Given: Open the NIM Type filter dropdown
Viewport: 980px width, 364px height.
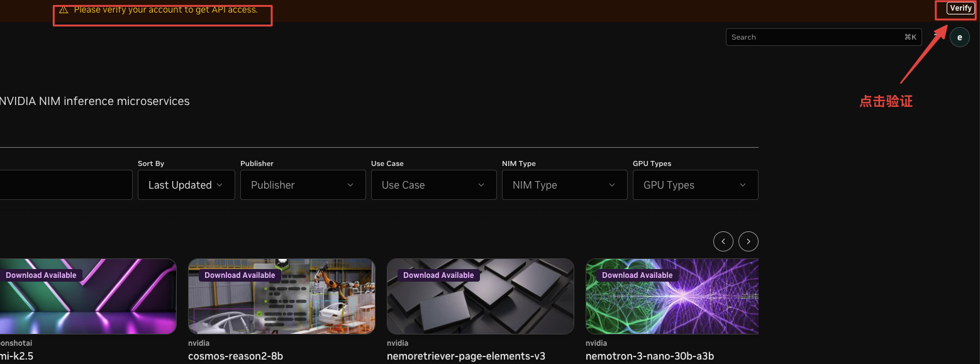Looking at the screenshot, I should pos(565,185).
